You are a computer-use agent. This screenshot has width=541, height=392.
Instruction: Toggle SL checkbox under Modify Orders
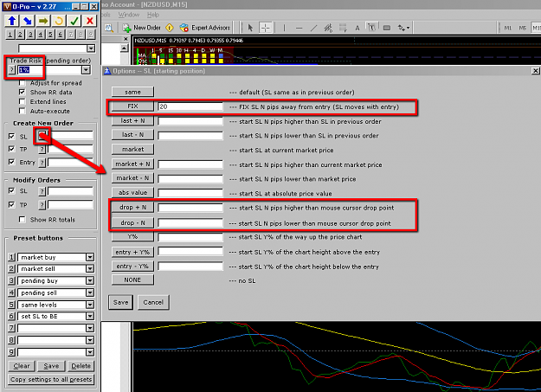pyautogui.click(x=12, y=190)
